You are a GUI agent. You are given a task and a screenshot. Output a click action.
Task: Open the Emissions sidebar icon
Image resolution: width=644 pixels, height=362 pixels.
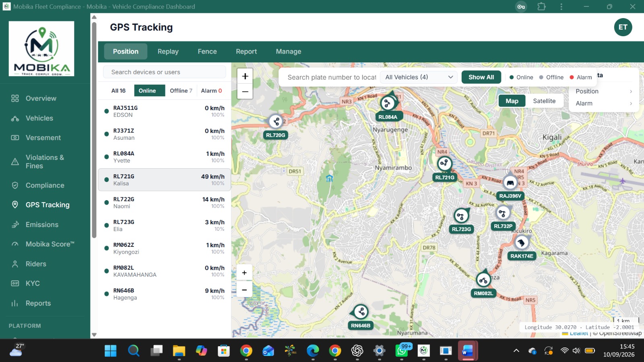tap(15, 225)
